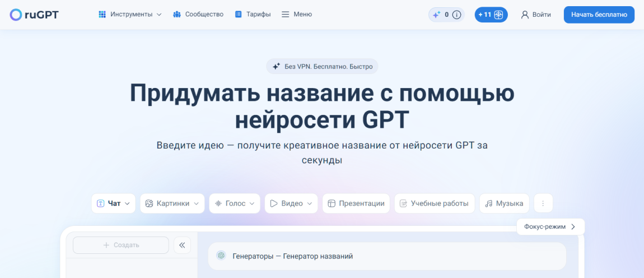Select the Видео tab
The image size is (644, 278).
[291, 203]
